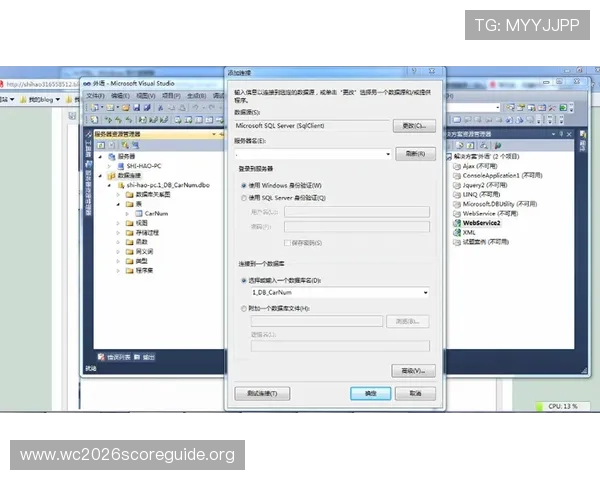Open the 视图(V) menu in Visual Studio
The width and height of the screenshot is (600, 480).
(x=146, y=96)
